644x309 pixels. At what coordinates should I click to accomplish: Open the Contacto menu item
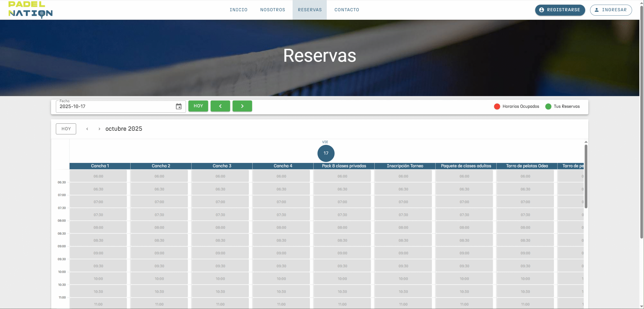[347, 10]
